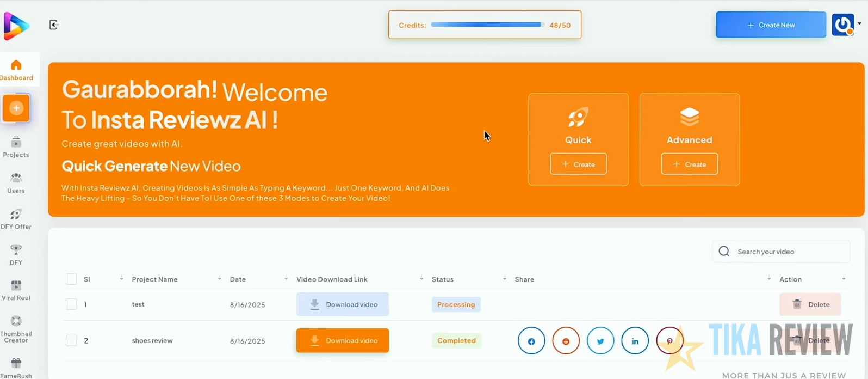Open the Insta Reviewz AI logo
This screenshot has width=868, height=379.
point(16,26)
